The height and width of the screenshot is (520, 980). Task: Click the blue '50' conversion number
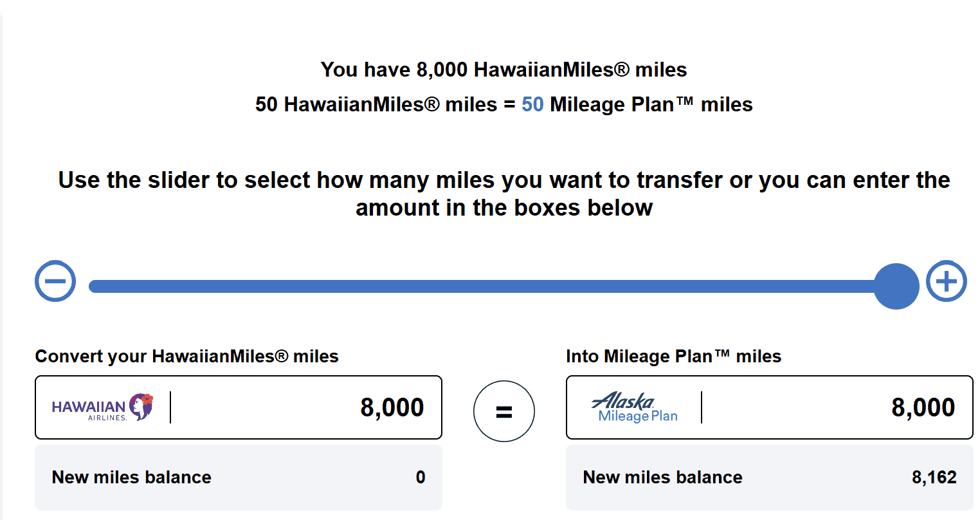click(532, 104)
